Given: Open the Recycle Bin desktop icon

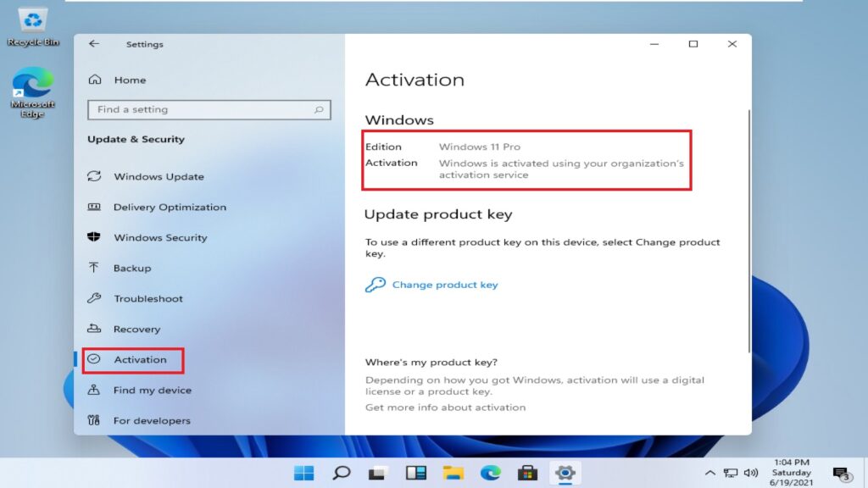Looking at the screenshot, I should point(33,26).
